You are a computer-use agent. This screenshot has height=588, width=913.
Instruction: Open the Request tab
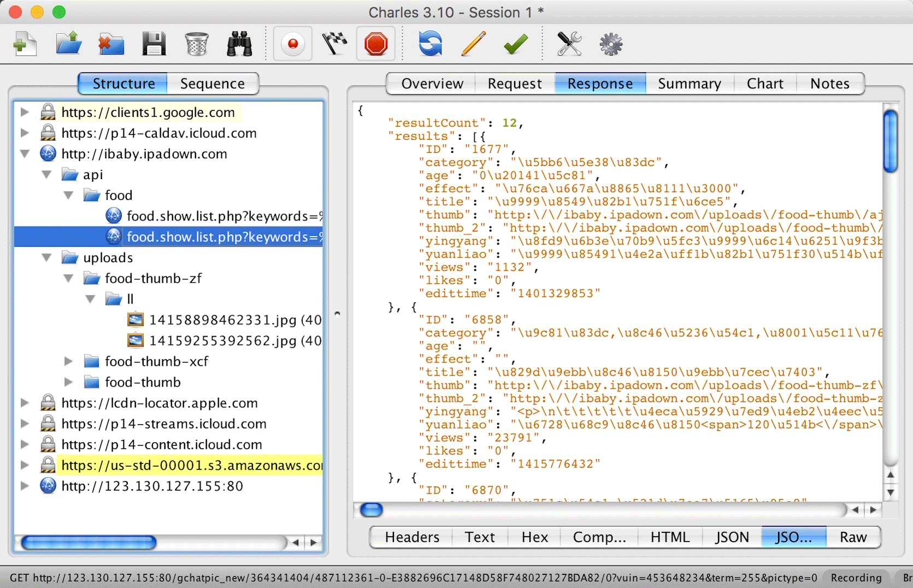[x=515, y=84]
